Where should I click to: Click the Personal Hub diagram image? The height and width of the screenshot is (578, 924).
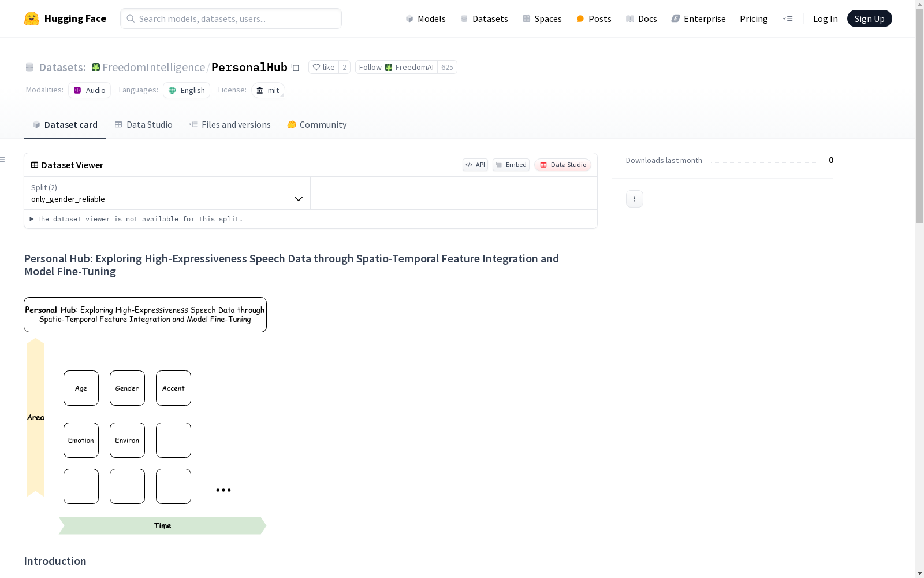pyautogui.click(x=146, y=416)
